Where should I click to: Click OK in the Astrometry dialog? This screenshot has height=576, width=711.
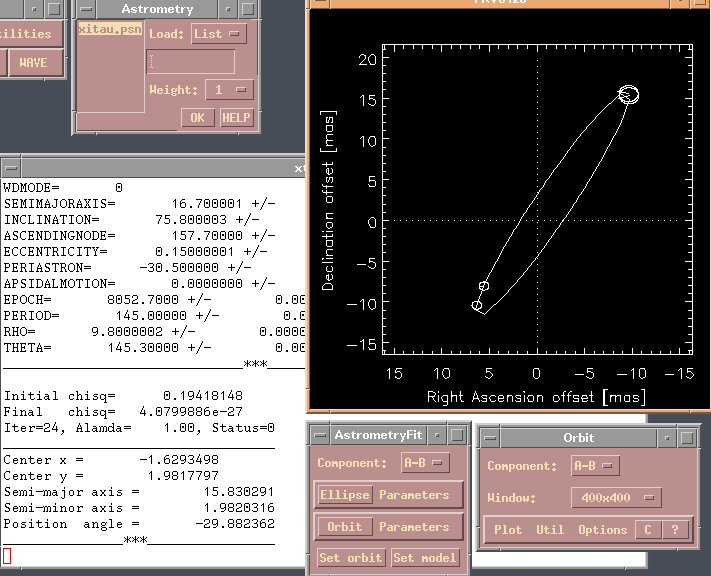click(x=197, y=118)
